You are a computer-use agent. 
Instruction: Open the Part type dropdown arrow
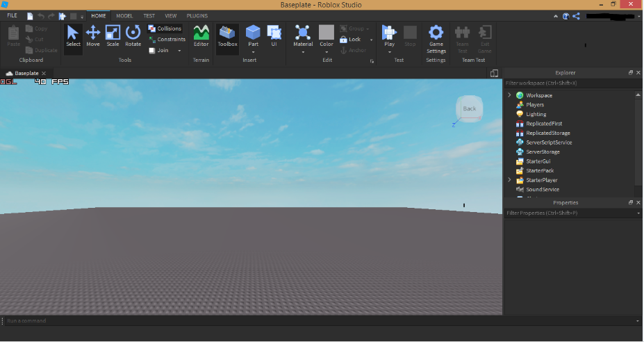pyautogui.click(x=253, y=52)
